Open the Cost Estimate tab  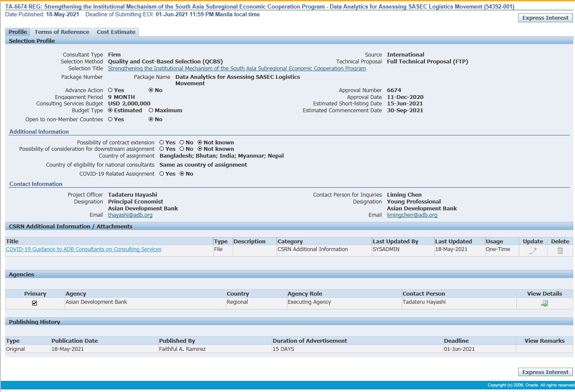[x=116, y=32]
